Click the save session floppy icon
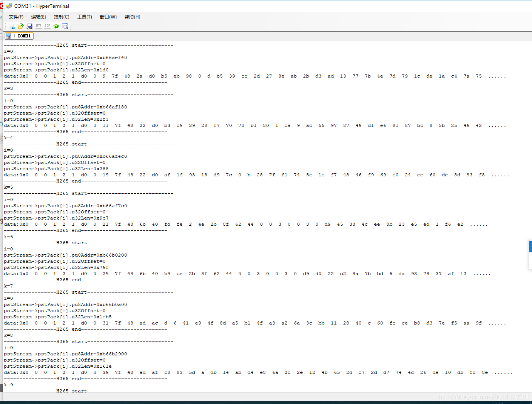The height and width of the screenshot is (404, 532). (29, 26)
